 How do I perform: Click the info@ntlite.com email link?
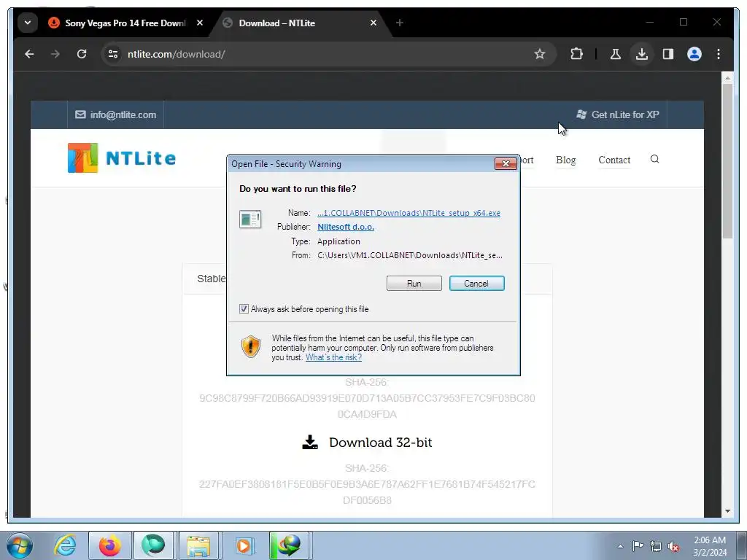116,114
